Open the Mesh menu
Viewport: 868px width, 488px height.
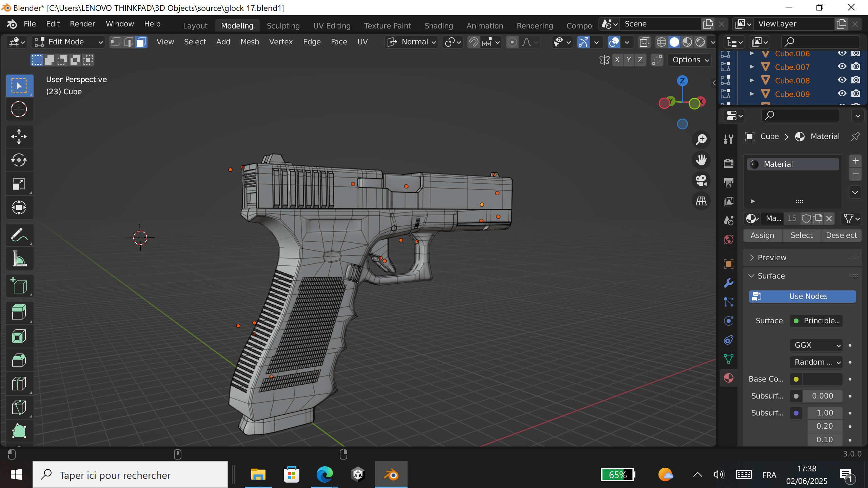pos(250,42)
